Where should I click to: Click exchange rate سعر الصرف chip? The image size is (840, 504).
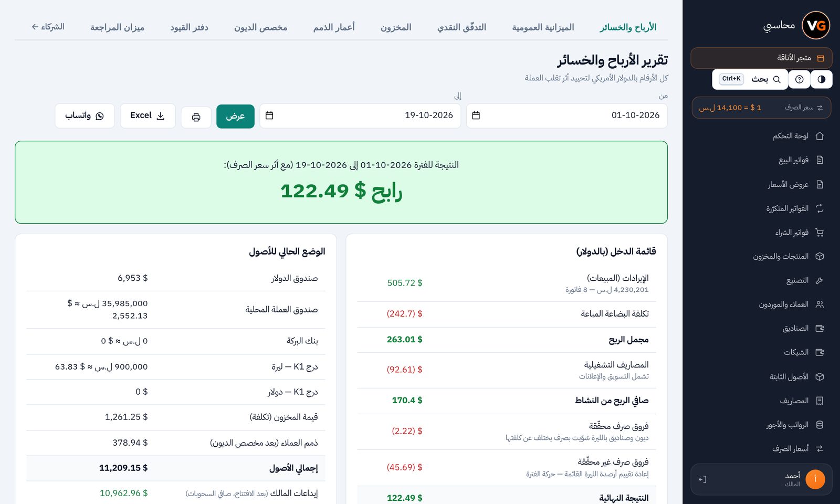[x=761, y=108]
